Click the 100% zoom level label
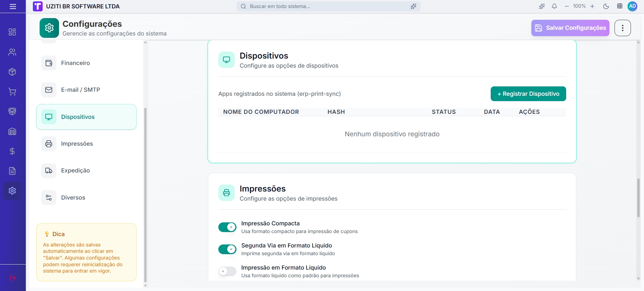 (579, 6)
